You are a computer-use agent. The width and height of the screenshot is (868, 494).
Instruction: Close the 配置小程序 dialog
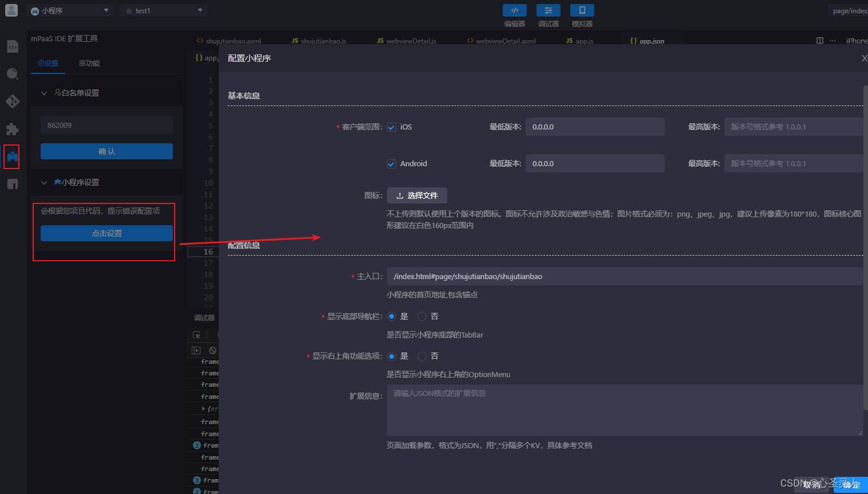(865, 58)
